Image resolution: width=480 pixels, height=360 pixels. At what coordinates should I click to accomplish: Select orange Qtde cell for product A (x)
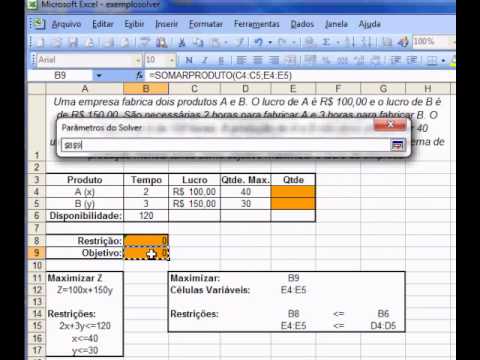[x=293, y=192]
